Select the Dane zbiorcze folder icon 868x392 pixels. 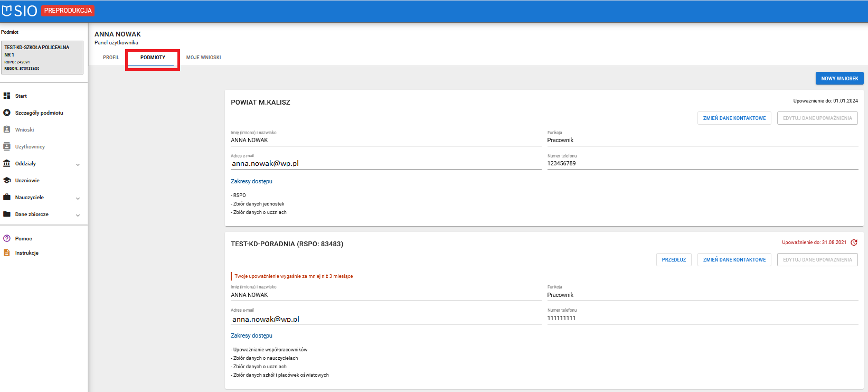pyautogui.click(x=7, y=214)
